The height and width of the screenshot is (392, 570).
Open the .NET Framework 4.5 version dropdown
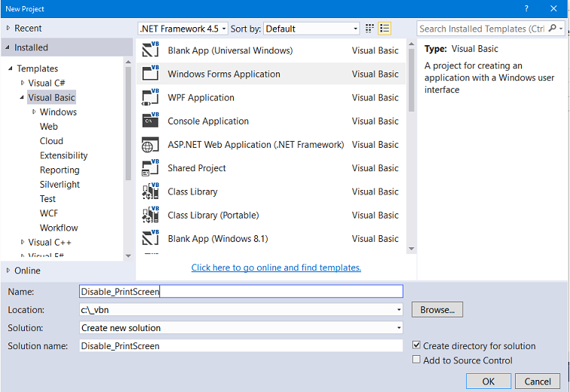click(183, 29)
